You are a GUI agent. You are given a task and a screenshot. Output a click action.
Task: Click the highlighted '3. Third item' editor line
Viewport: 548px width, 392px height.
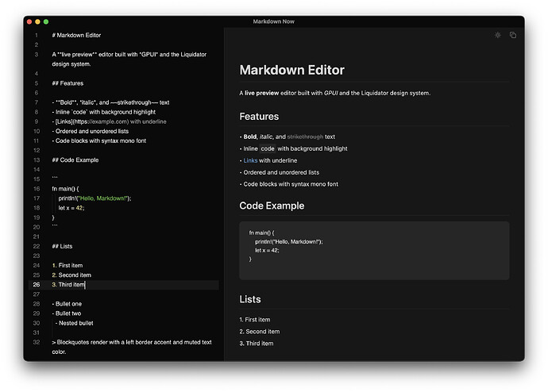124,285
